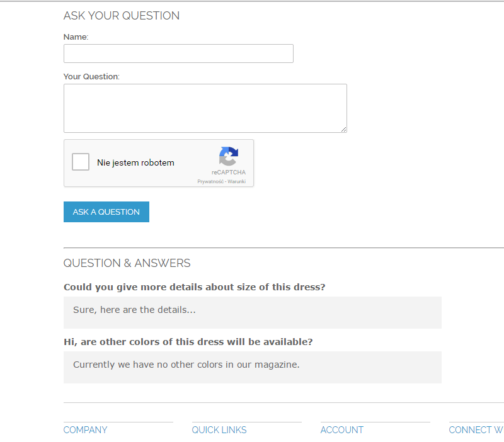Click the Connect footer heading

click(x=476, y=430)
